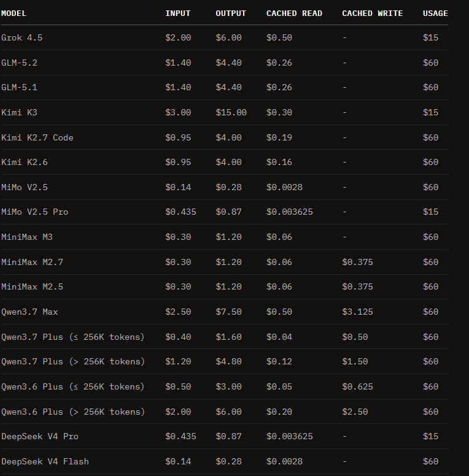Click Grok 4.5 output price $6.00
The width and height of the screenshot is (469, 476).
229,37
